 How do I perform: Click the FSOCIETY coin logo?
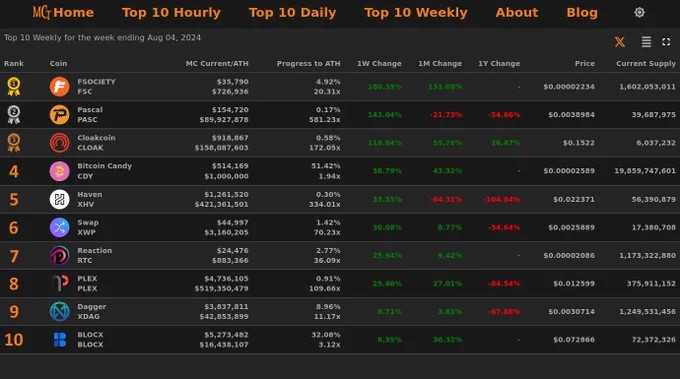click(59, 86)
